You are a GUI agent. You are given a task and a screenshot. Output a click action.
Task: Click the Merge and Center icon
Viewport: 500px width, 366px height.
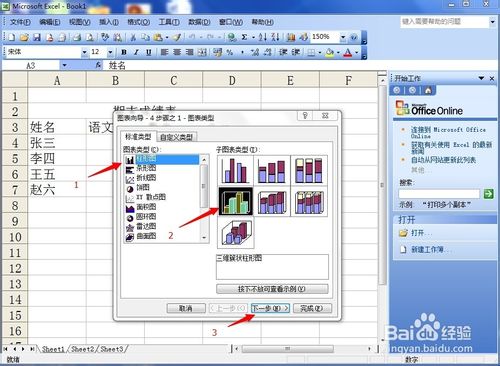pyautogui.click(x=202, y=52)
